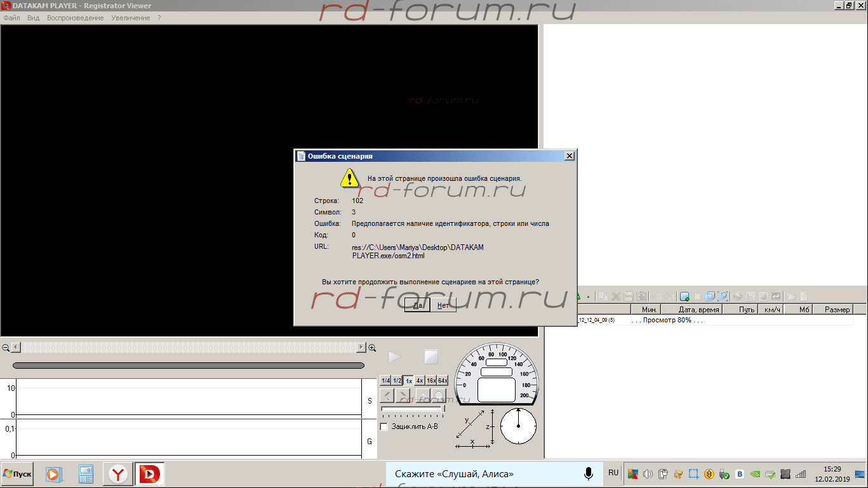
Task: Click the blue add-window toolbar icon
Action: pyautogui.click(x=684, y=296)
